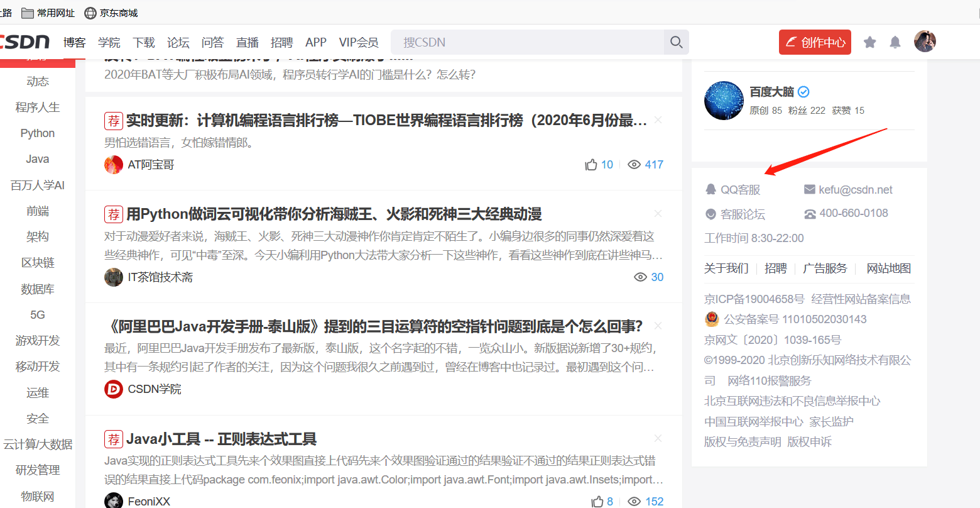
Task: Open 客服论坛 support forum link
Action: (743, 214)
